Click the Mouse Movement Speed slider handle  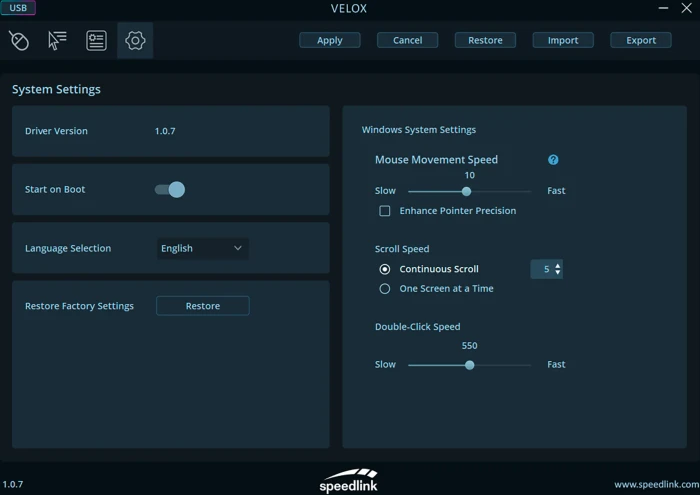pos(466,191)
